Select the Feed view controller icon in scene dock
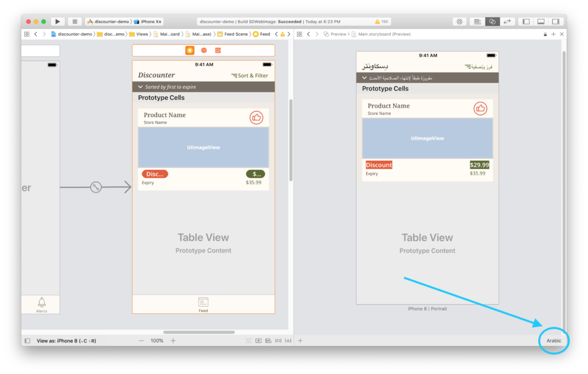 coord(189,50)
